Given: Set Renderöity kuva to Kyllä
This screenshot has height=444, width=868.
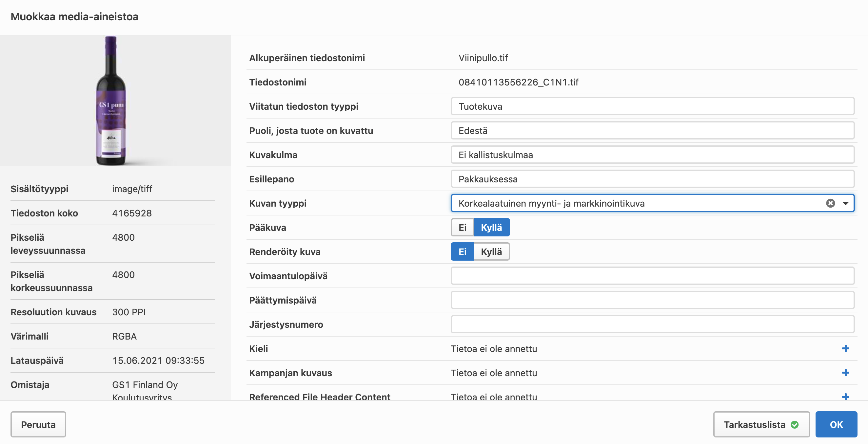Looking at the screenshot, I should [x=491, y=252].
